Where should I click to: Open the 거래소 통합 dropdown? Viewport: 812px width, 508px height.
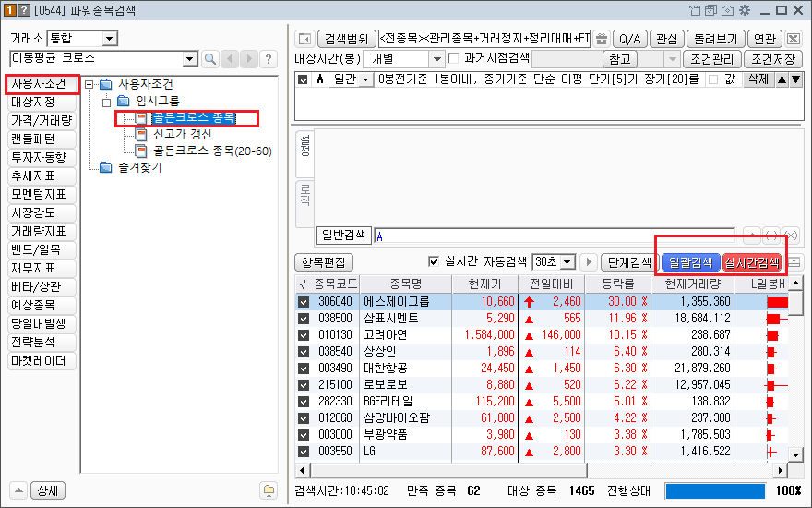[x=110, y=39]
